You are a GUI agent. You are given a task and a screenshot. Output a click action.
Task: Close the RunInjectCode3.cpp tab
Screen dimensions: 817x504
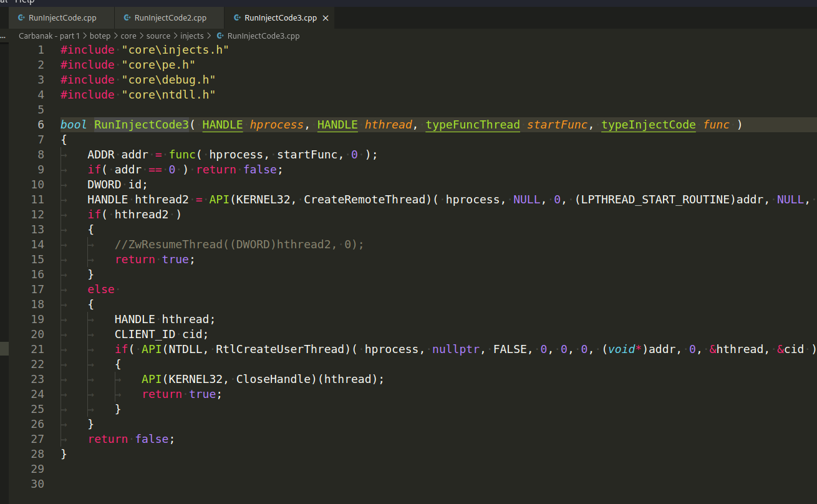326,19
